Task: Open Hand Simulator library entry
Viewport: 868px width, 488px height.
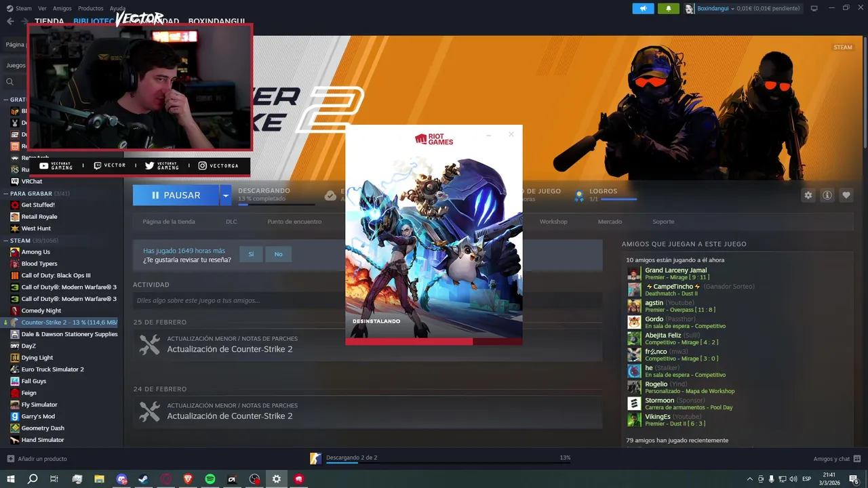Action: [42, 440]
